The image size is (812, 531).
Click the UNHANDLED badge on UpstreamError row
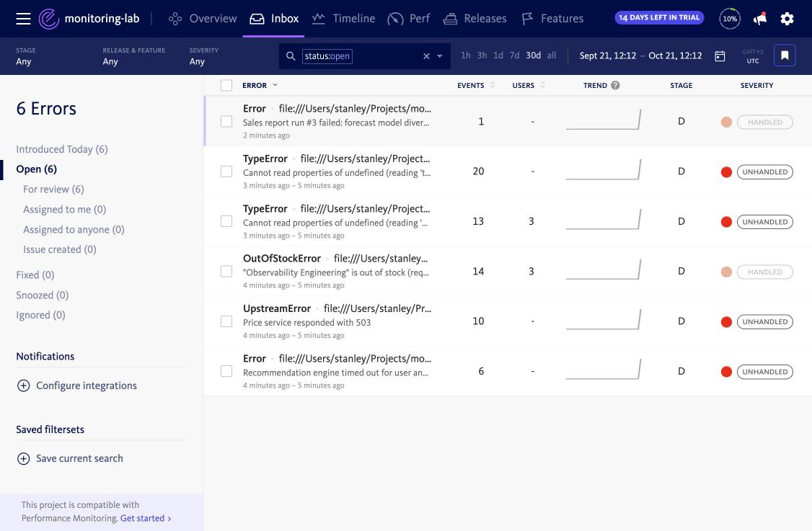(765, 321)
